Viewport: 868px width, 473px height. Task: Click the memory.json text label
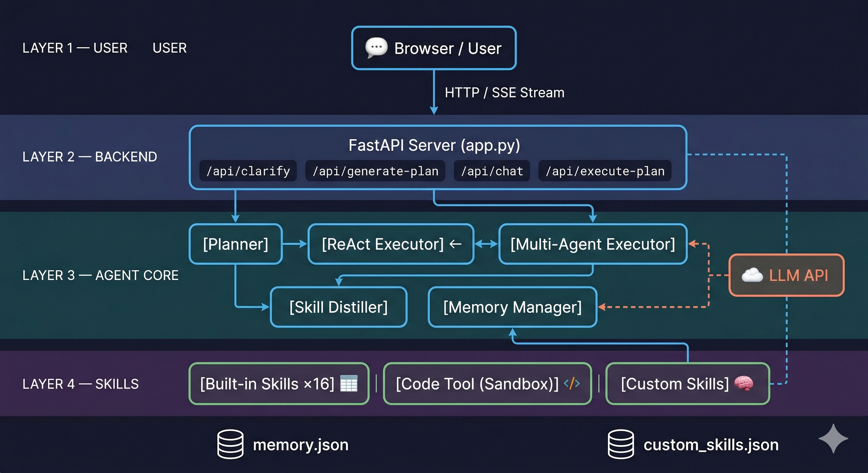coord(301,444)
